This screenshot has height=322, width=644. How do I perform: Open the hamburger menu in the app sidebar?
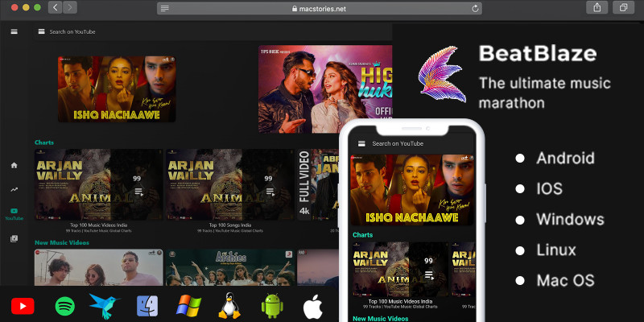[x=14, y=31]
